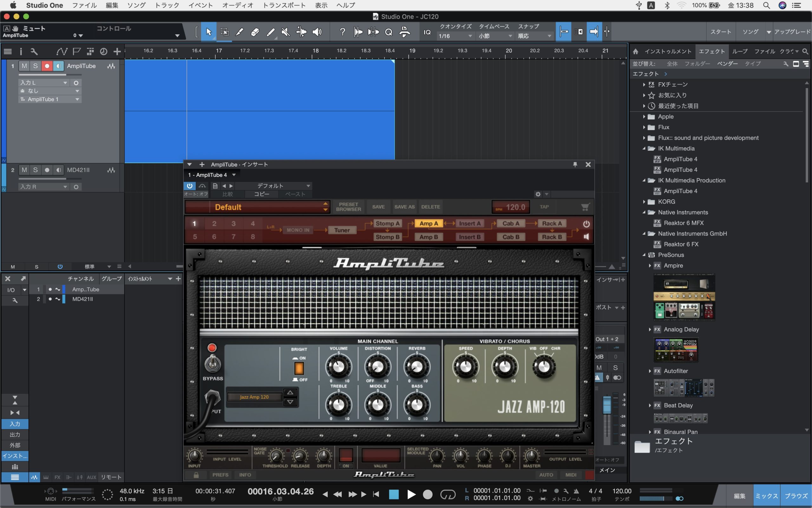Show automation curve icon in track header
The height and width of the screenshot is (508, 812).
click(62, 51)
